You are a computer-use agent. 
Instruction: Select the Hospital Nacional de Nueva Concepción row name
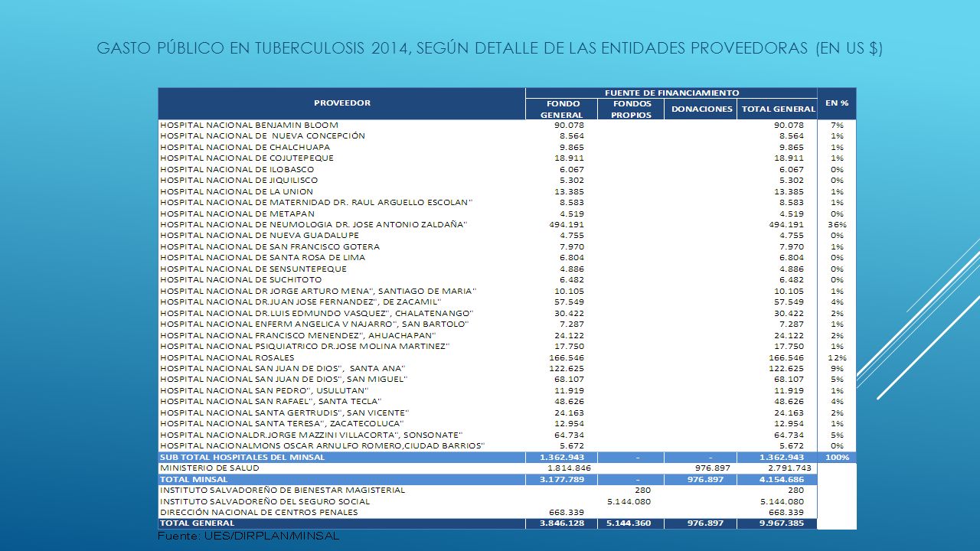[x=262, y=136]
